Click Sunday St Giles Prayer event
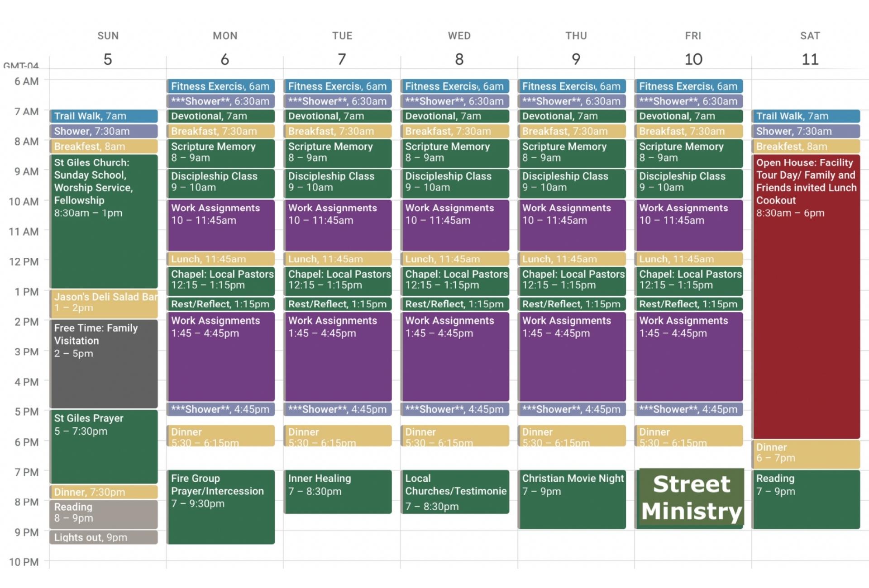 point(104,446)
